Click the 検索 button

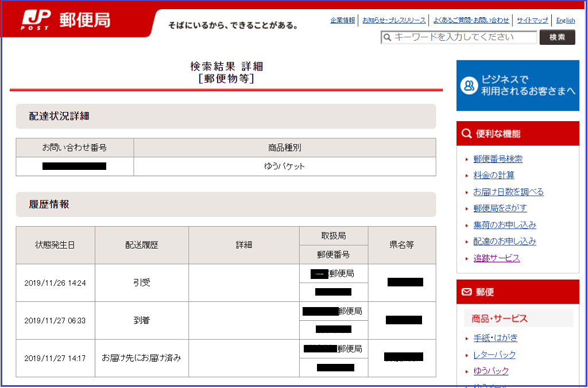(557, 37)
